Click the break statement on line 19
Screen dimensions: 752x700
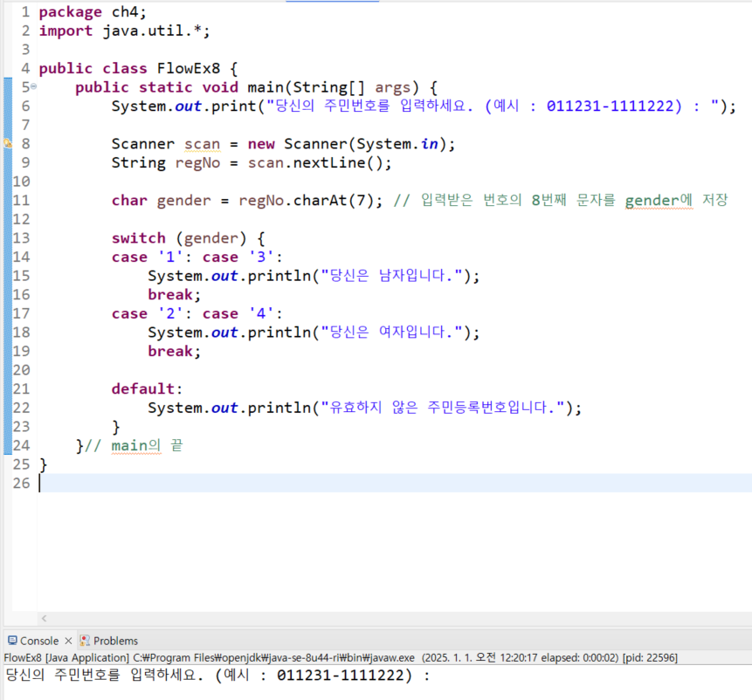(x=174, y=351)
